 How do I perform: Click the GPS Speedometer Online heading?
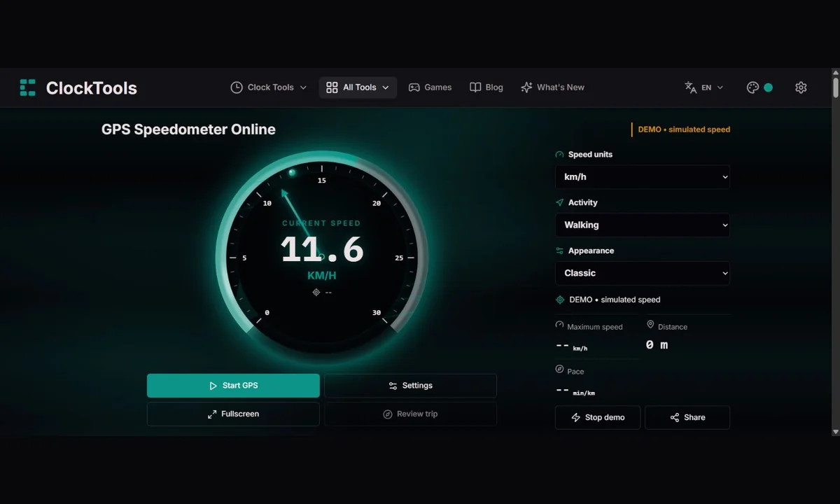188,129
